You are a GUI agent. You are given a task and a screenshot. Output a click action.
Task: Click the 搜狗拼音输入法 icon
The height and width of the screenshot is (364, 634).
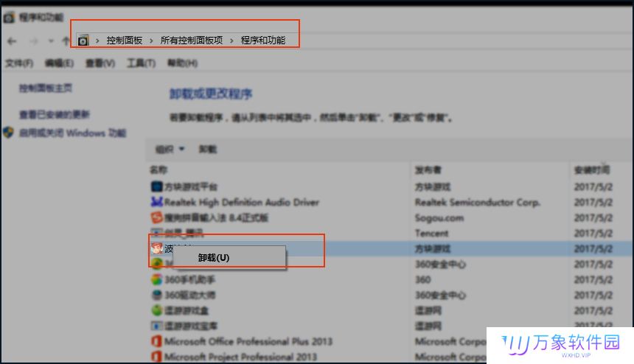(157, 217)
